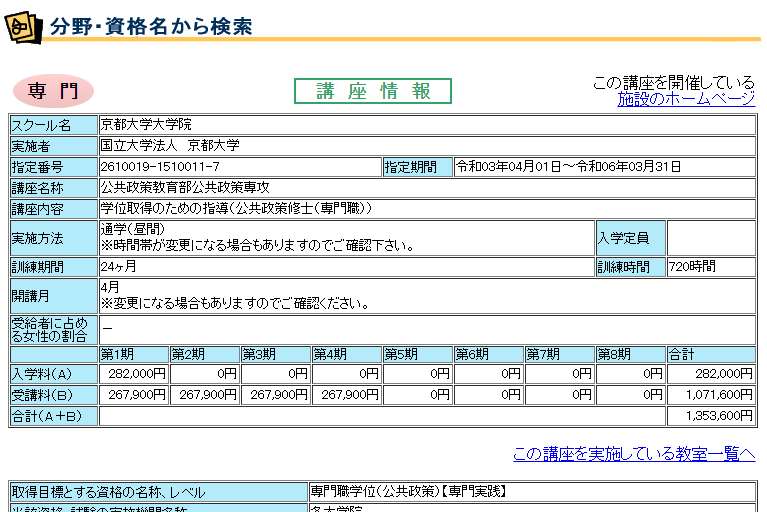
Task: Click the 指定番号 label cell
Action: pyautogui.click(x=54, y=167)
